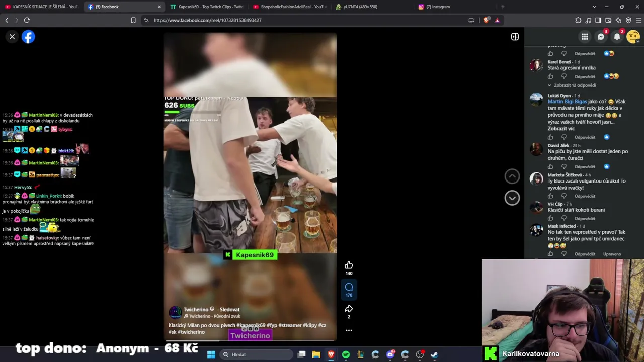Open the Facebook logo home link
The image size is (644, 362).
(x=28, y=37)
